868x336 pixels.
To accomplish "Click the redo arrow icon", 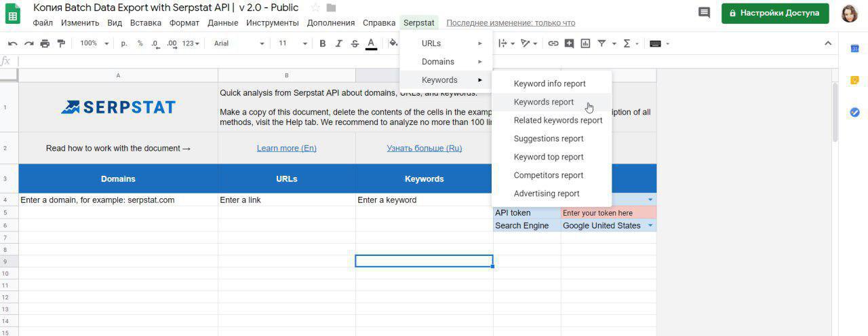I will click(x=28, y=43).
